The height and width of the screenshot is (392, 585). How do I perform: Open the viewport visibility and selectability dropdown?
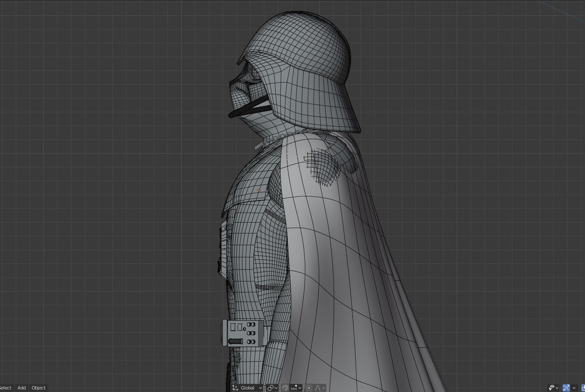554,388
